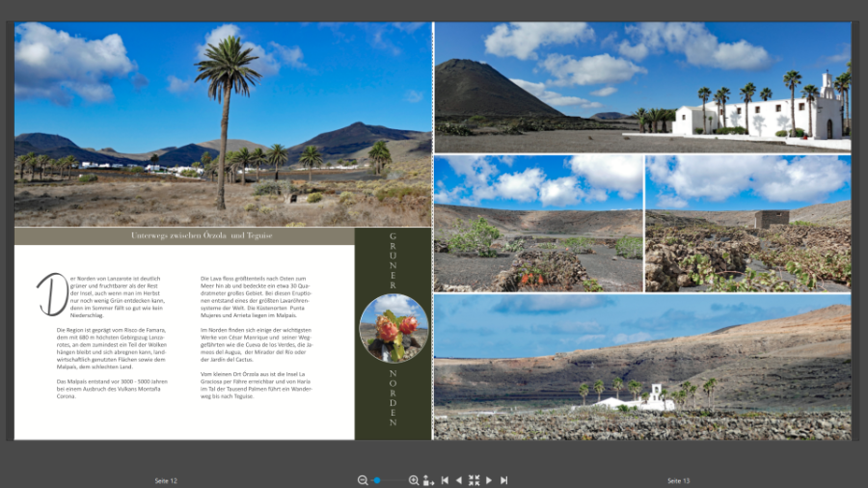The width and height of the screenshot is (868, 488).
Task: Click the zoom out magnifier icon
Action: [x=363, y=480]
